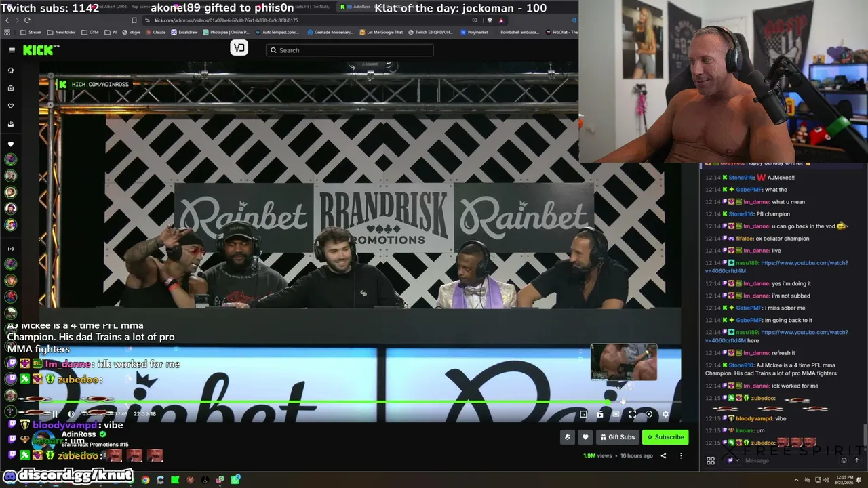Image resolution: width=868 pixels, height=488 pixels.
Task: Go to the Kick logo homepage
Action: point(41,50)
